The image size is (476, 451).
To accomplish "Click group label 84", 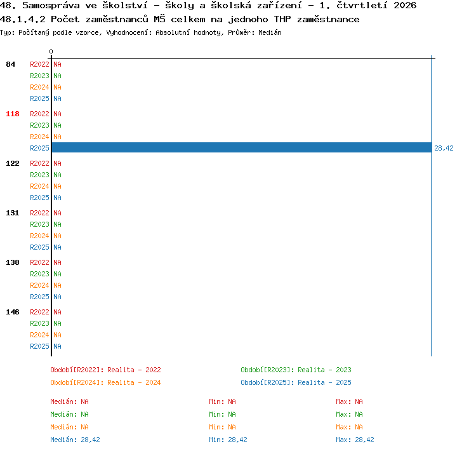I will click(10, 64).
